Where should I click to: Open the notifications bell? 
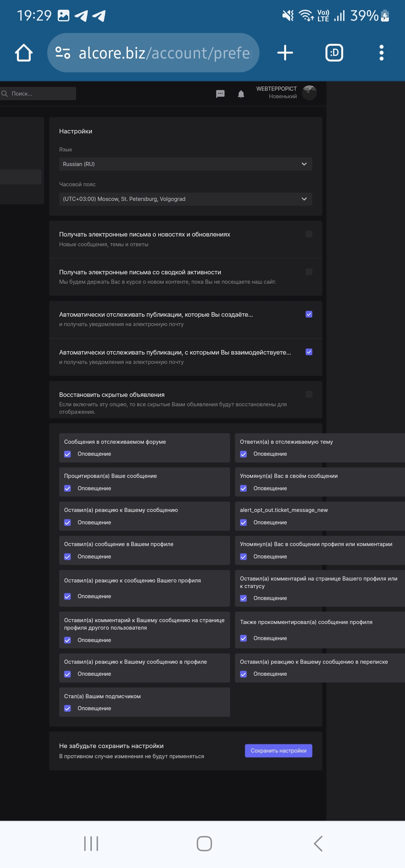pos(241,94)
